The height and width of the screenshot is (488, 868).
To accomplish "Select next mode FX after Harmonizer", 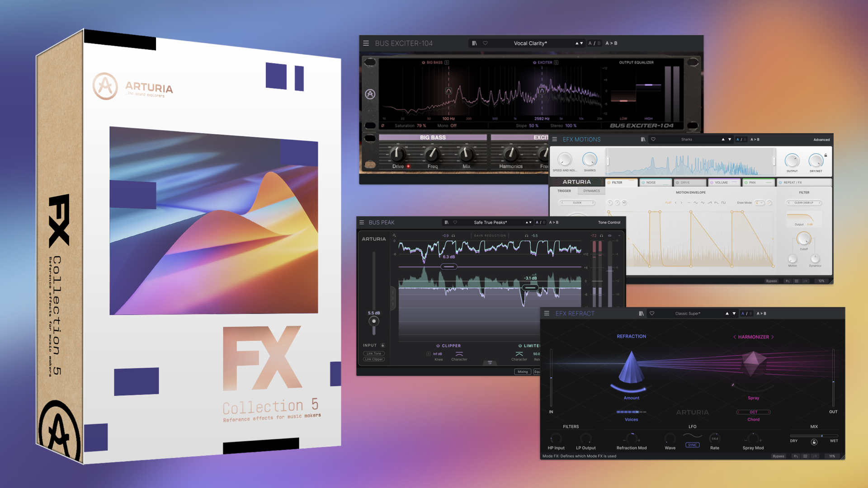I will 773,337.
